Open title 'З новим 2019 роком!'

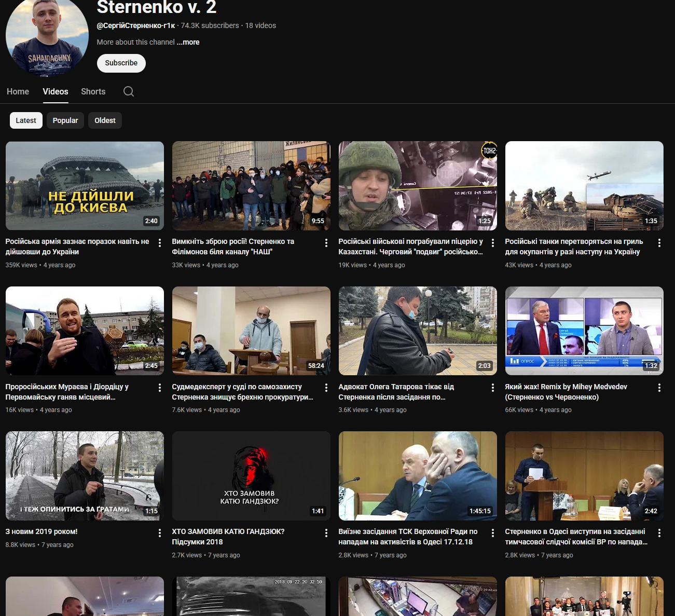(x=42, y=531)
